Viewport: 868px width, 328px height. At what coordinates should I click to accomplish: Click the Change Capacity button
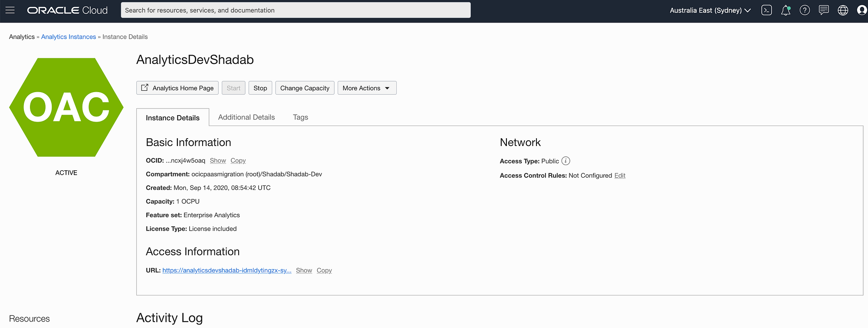tap(305, 88)
